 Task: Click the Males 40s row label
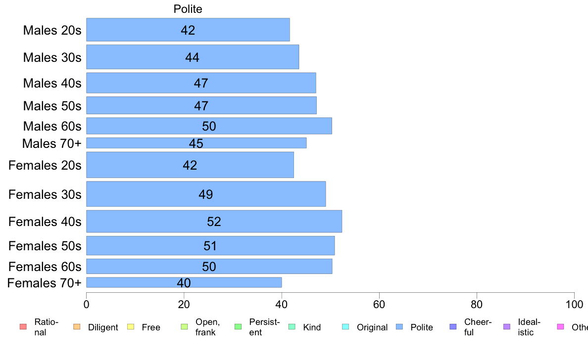pos(52,83)
